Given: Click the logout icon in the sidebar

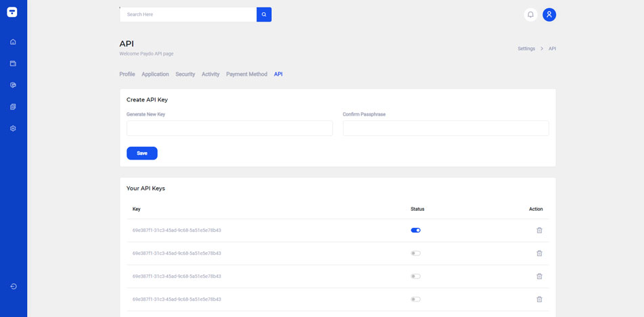Looking at the screenshot, I should click(x=13, y=287).
